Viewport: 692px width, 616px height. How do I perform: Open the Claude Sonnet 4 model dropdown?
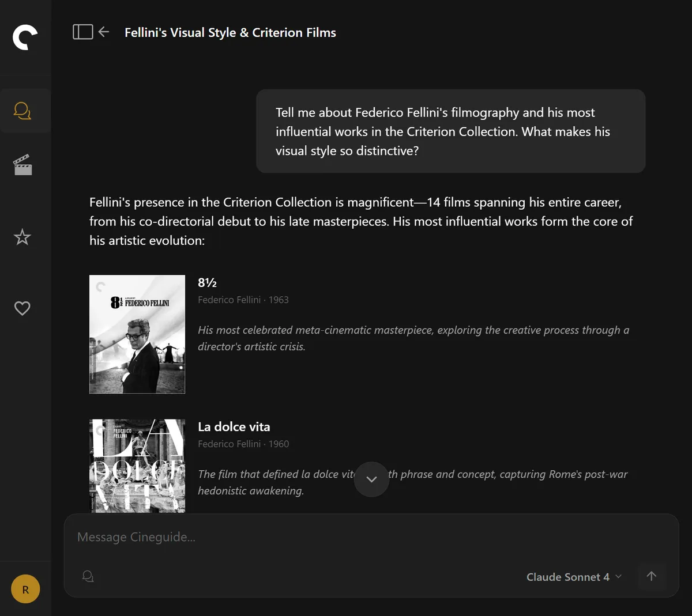pyautogui.click(x=574, y=577)
